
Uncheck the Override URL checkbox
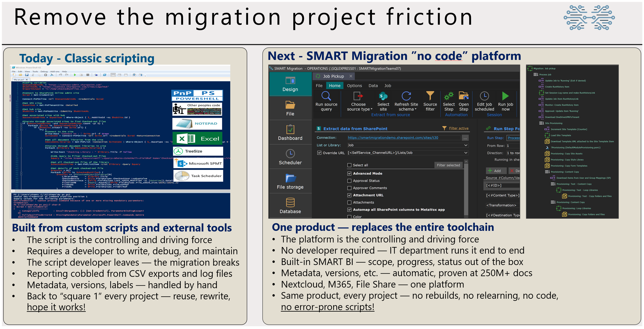point(319,153)
